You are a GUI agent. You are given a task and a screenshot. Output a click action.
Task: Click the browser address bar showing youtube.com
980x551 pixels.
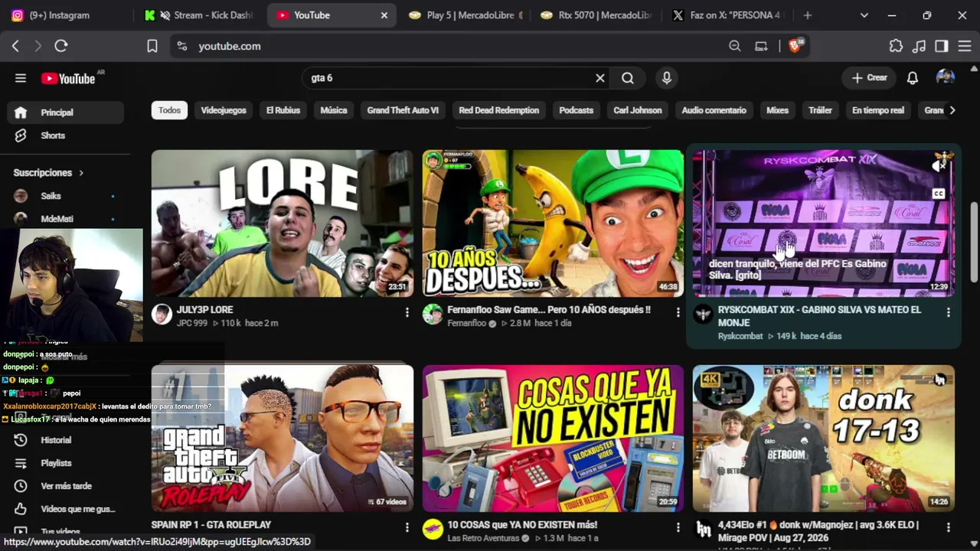tap(459, 46)
